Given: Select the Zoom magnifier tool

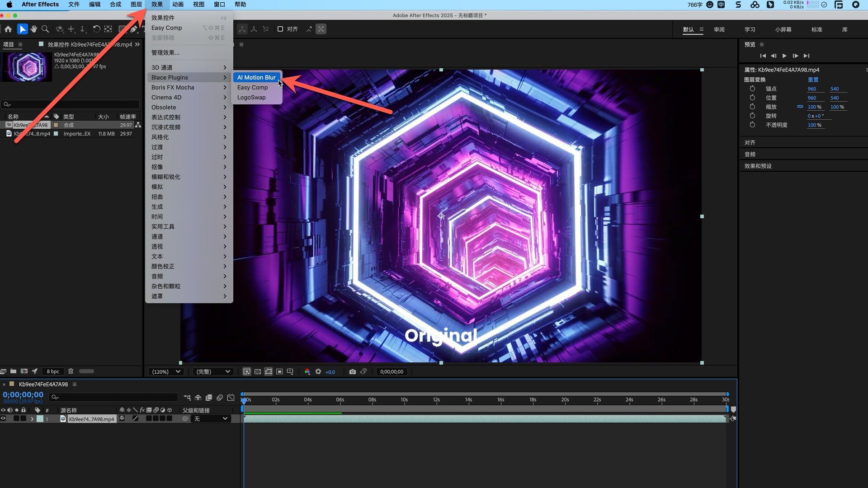Looking at the screenshot, I should [45, 29].
